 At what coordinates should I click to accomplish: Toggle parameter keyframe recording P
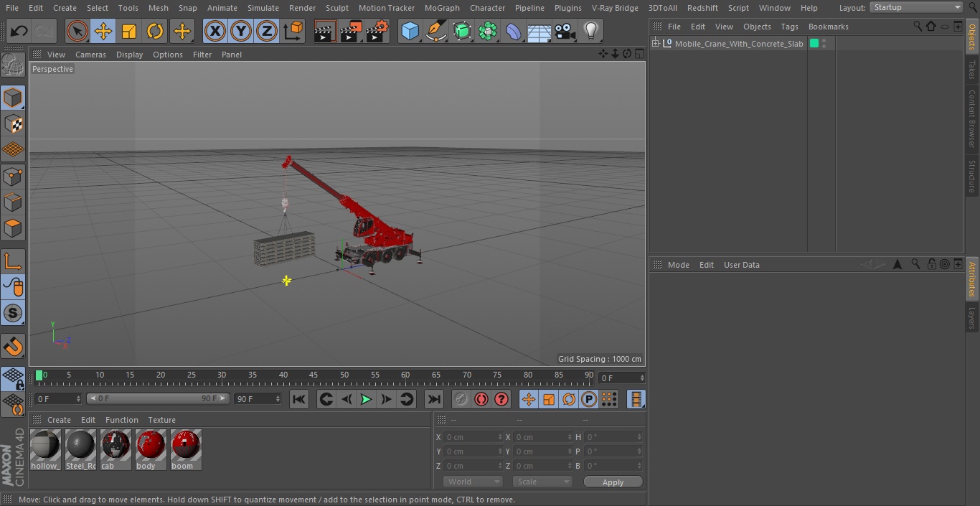point(589,399)
